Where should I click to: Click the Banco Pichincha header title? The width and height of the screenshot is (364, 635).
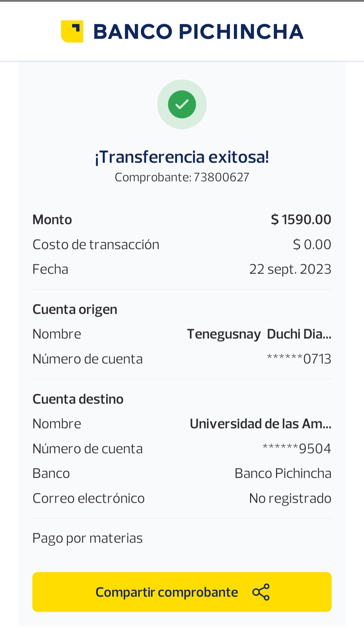(x=198, y=32)
